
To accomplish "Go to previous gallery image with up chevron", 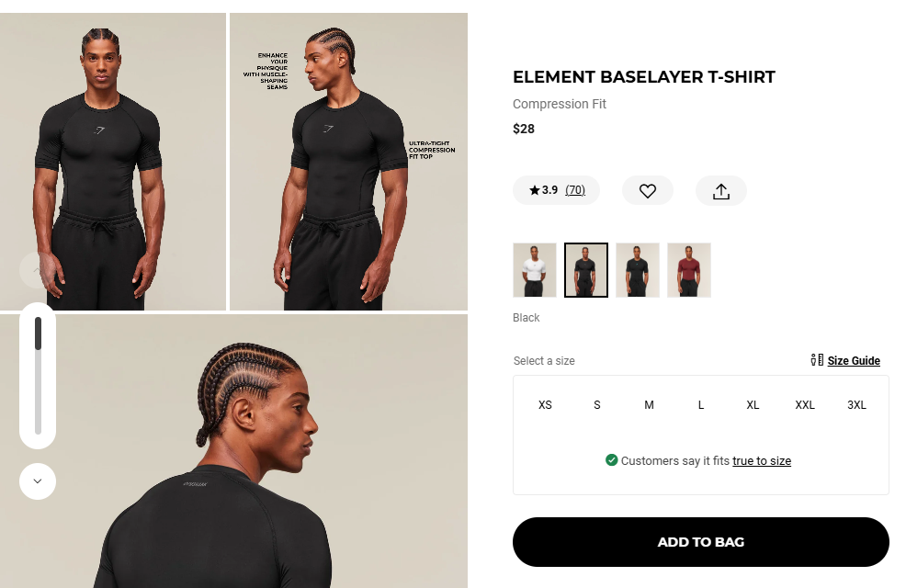I will click(x=38, y=270).
